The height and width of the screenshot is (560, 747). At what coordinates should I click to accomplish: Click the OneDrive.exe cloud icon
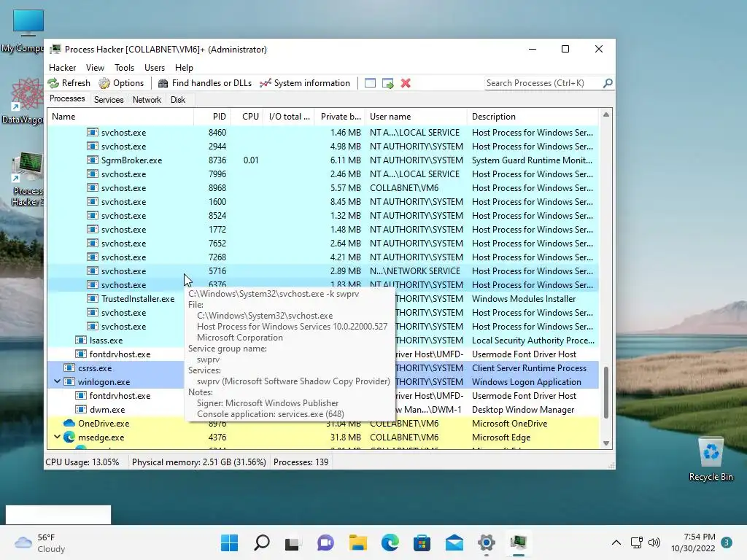coord(69,424)
